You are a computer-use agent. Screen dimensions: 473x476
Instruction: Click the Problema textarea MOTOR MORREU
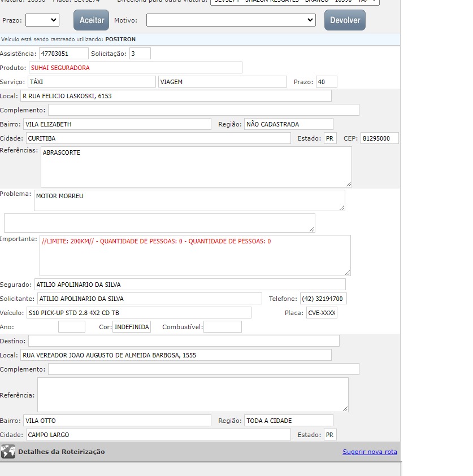click(189, 200)
